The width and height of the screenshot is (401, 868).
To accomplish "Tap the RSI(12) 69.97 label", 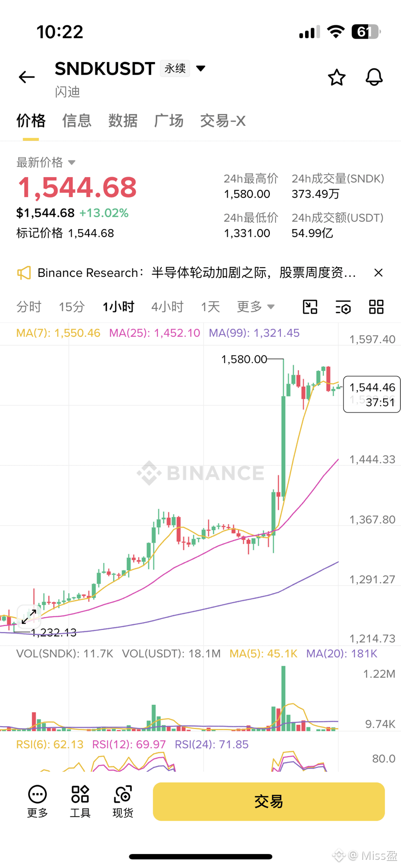I will 129,745.
